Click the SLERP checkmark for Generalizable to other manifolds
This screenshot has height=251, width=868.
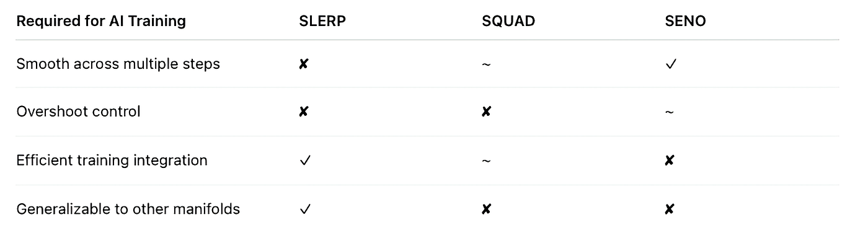tap(304, 209)
